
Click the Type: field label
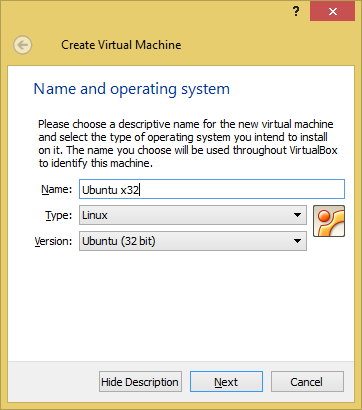pyautogui.click(x=58, y=215)
